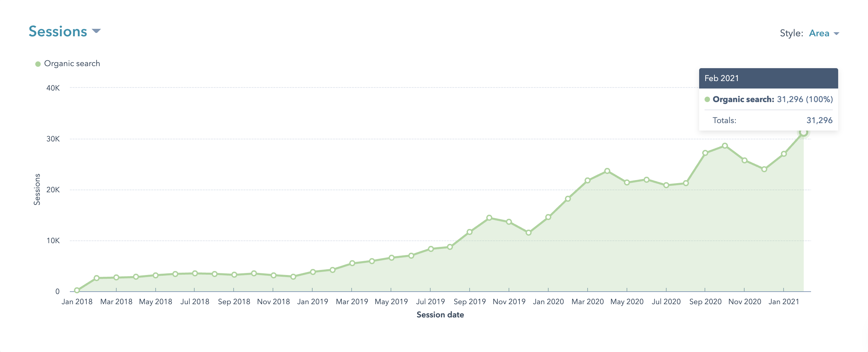Click the Sep 2019 x-axis label
This screenshot has height=352, width=868.
470,301
